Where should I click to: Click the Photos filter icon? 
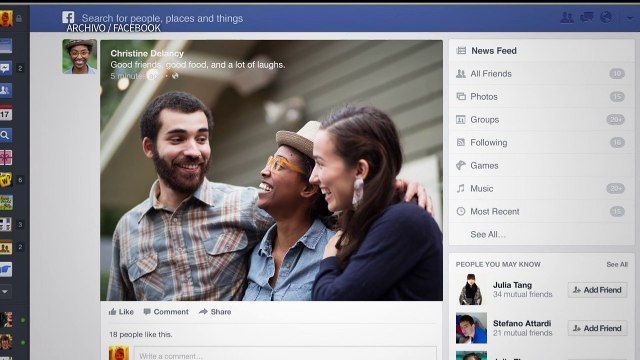(461, 97)
